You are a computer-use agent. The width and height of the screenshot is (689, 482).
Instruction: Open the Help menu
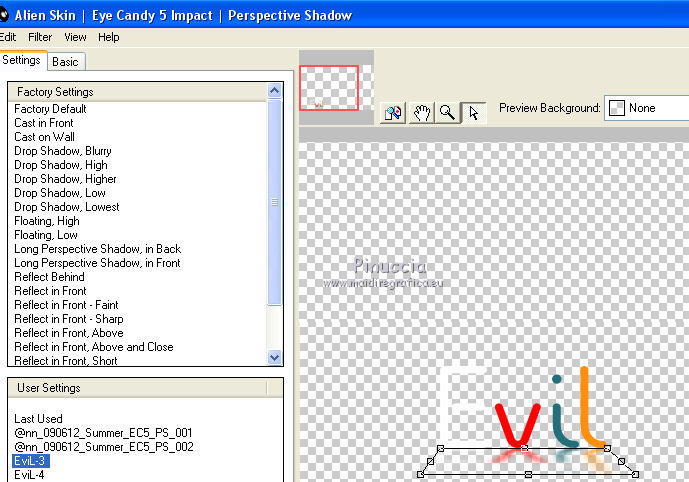point(109,37)
